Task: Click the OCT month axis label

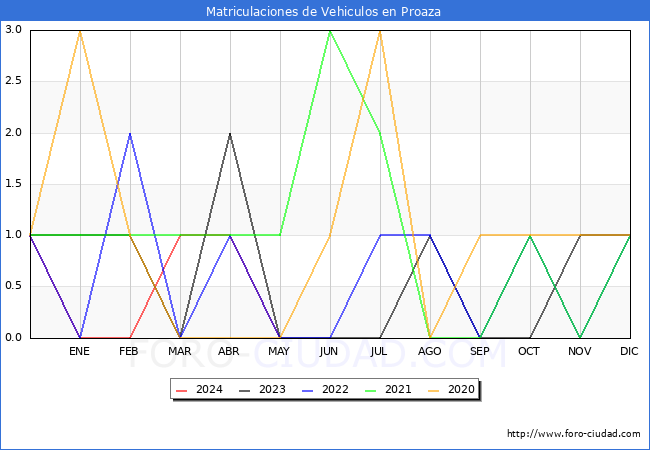Action: pos(529,351)
